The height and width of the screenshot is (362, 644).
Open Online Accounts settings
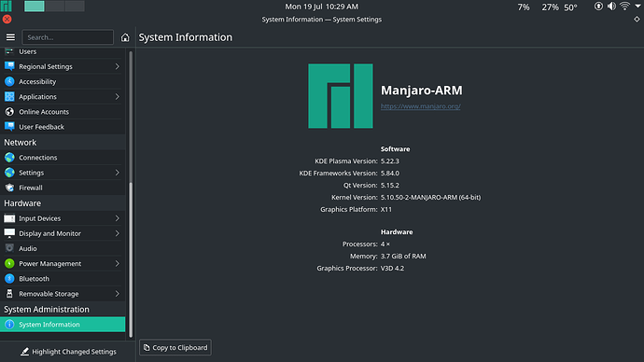point(63,112)
